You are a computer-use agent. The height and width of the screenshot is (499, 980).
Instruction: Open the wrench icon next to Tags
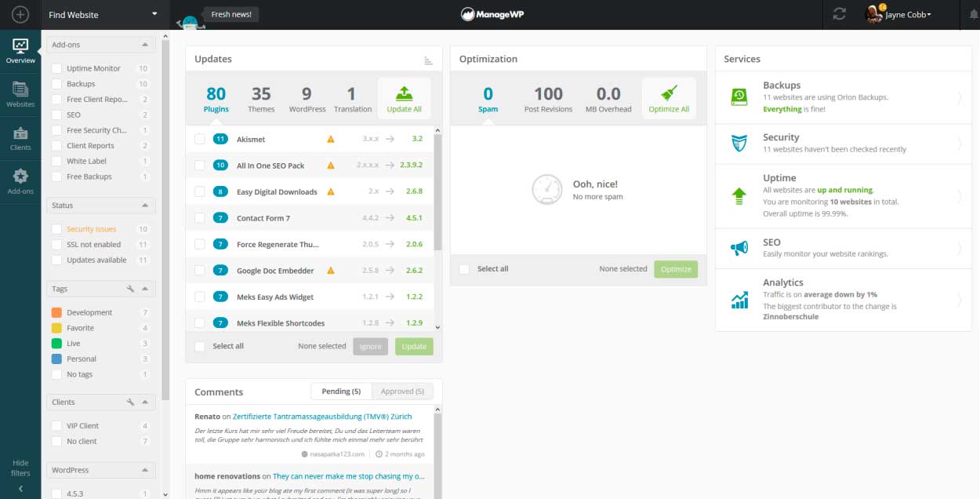point(130,289)
